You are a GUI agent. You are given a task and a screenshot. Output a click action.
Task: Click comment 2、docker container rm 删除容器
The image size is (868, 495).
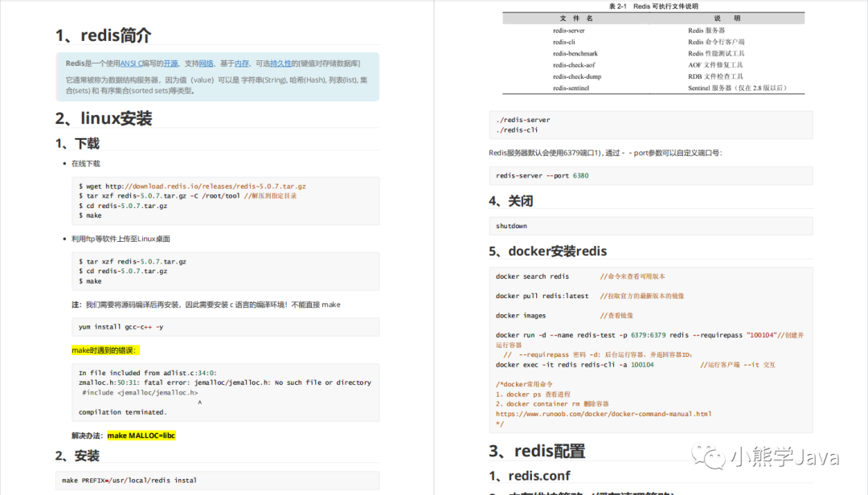pos(552,404)
